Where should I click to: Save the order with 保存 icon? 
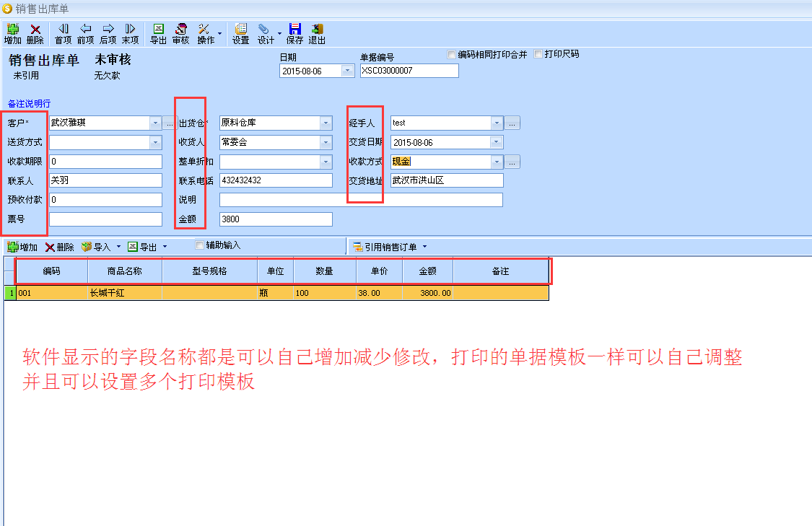tap(294, 34)
